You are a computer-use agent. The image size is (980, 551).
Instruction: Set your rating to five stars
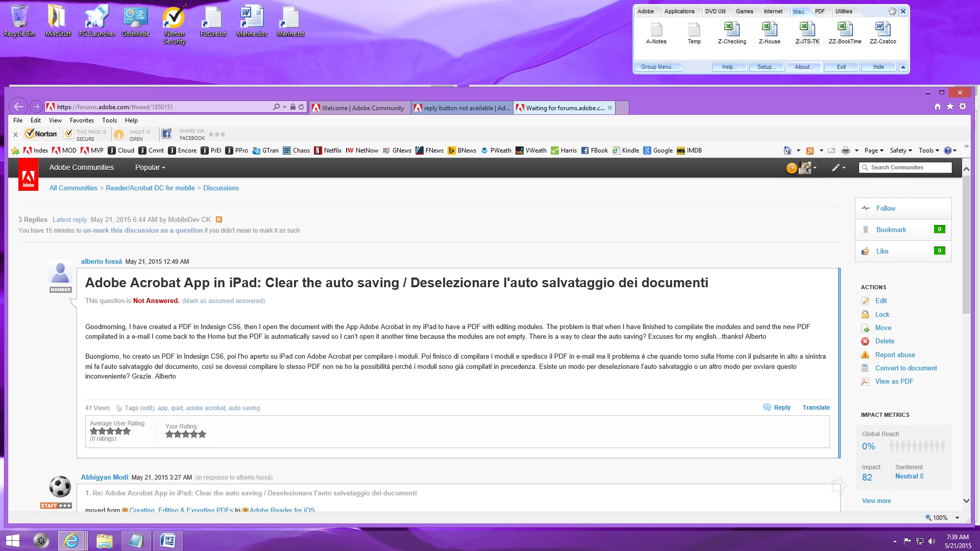coord(202,434)
